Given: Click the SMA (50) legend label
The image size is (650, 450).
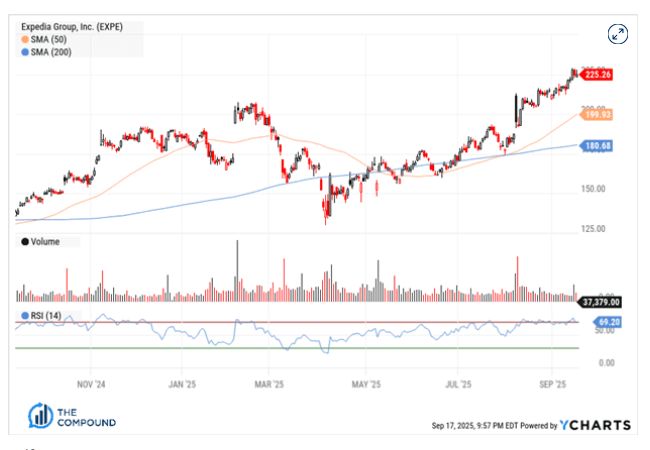Looking at the screenshot, I should click(x=49, y=39).
